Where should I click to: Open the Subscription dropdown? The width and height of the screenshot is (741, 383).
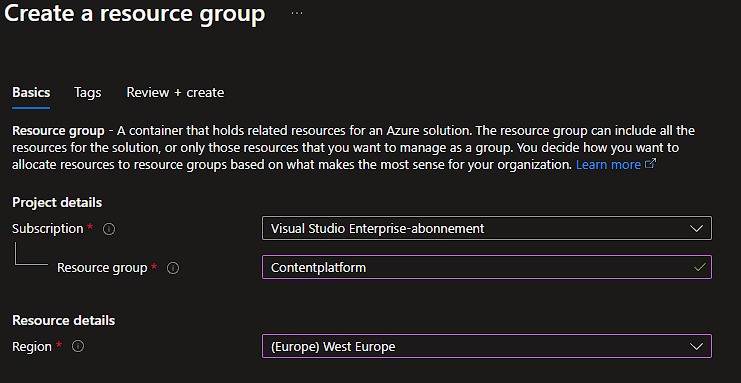[x=487, y=228]
